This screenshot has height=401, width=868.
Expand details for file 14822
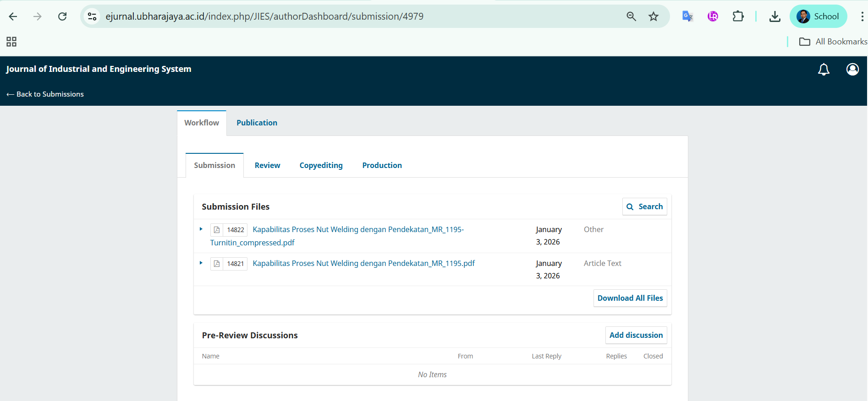tap(201, 229)
